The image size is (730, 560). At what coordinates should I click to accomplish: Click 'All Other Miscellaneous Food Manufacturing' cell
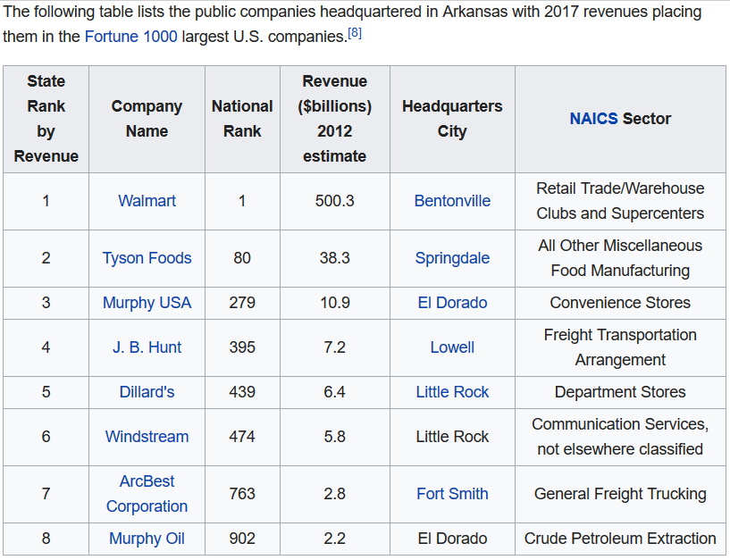[x=620, y=258]
